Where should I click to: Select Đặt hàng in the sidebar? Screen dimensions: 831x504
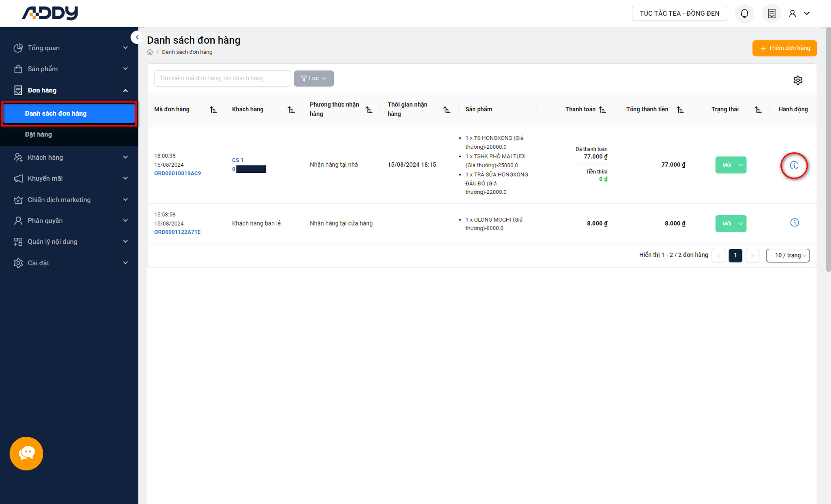point(38,134)
